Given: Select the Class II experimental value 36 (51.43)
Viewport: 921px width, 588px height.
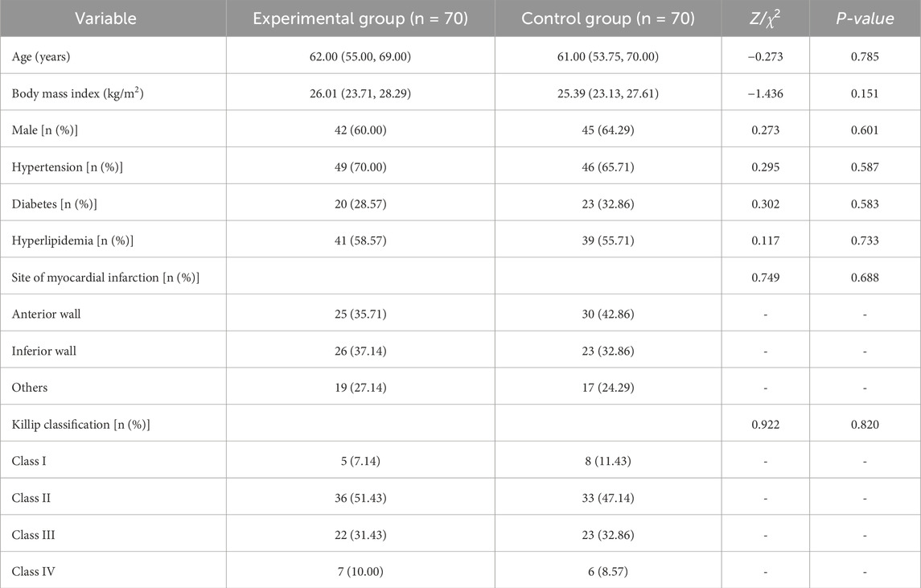Looking at the screenshot, I should [x=360, y=498].
